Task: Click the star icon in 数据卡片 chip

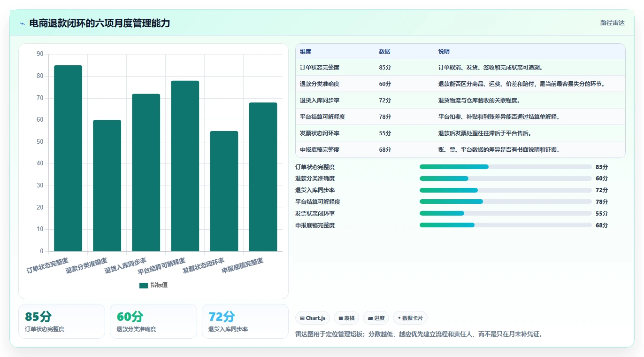Action: (x=399, y=318)
